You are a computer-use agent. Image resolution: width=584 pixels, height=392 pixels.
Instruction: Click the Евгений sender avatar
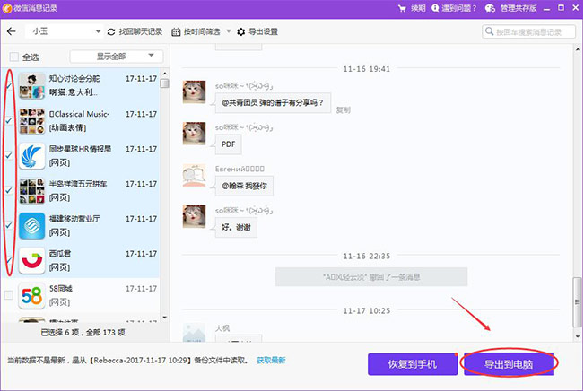click(x=194, y=175)
